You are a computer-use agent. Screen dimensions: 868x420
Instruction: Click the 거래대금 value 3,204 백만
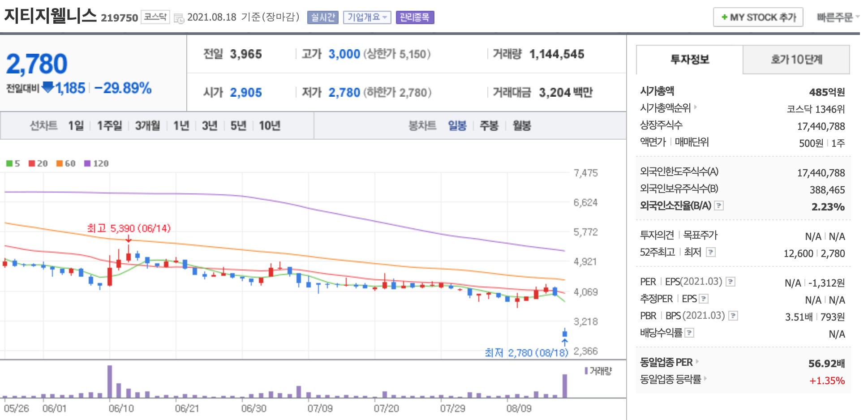click(566, 93)
